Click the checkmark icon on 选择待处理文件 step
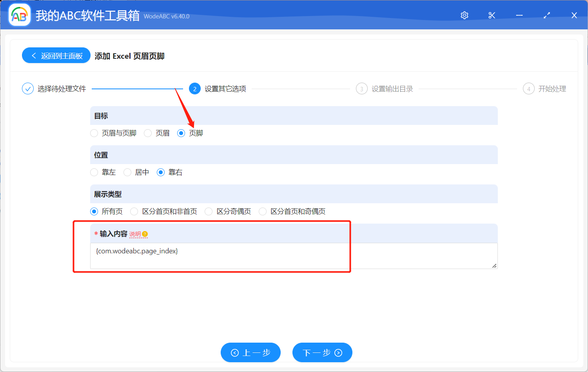Screen dimensions: 588x372 point(27,88)
